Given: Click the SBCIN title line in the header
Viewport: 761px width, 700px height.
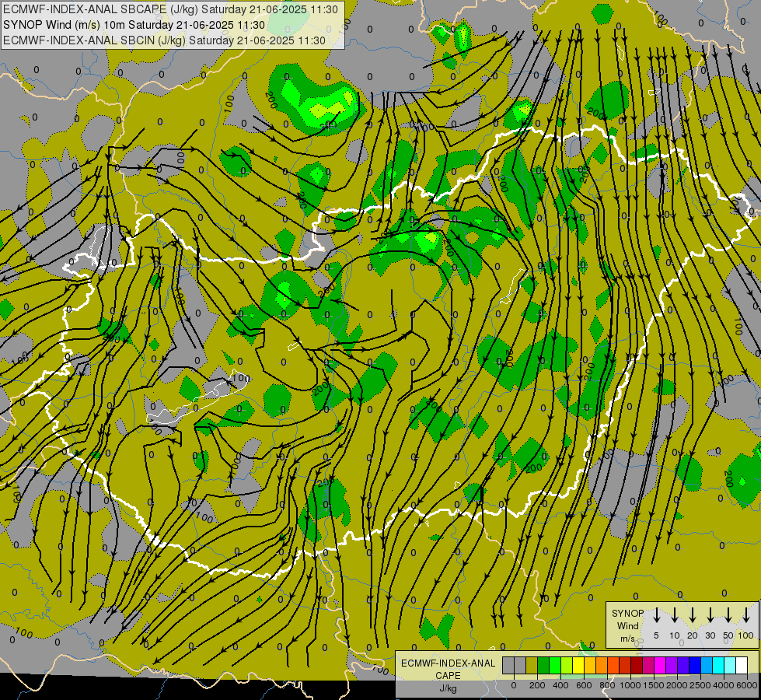Looking at the screenshot, I should (x=164, y=40).
